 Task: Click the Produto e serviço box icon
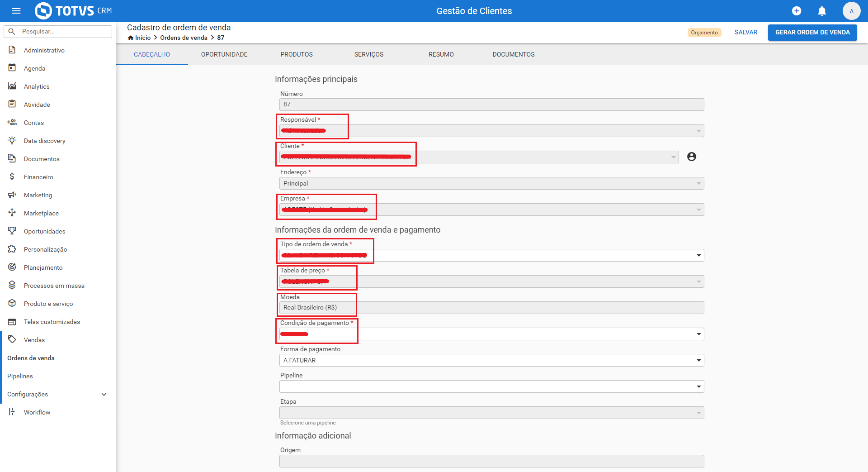[x=12, y=303]
